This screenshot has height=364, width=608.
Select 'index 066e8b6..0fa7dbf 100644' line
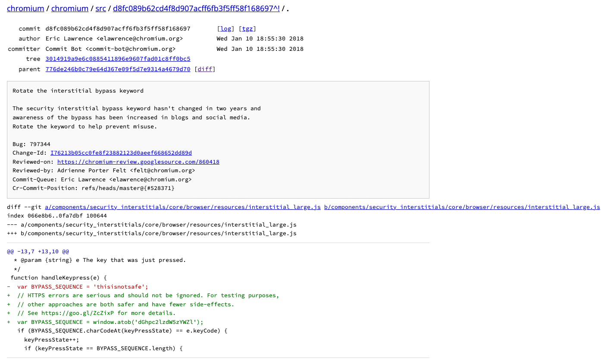[x=57, y=216]
